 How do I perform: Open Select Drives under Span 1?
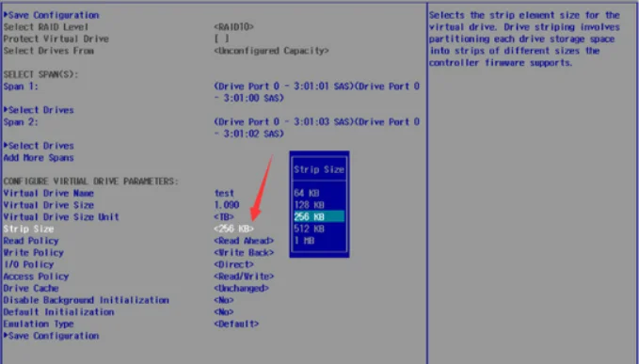pyautogui.click(x=39, y=110)
